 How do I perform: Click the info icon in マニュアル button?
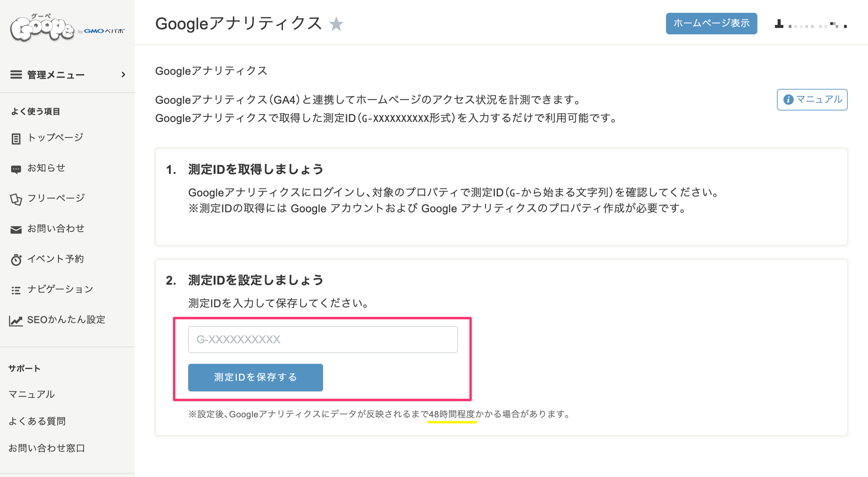tap(788, 100)
